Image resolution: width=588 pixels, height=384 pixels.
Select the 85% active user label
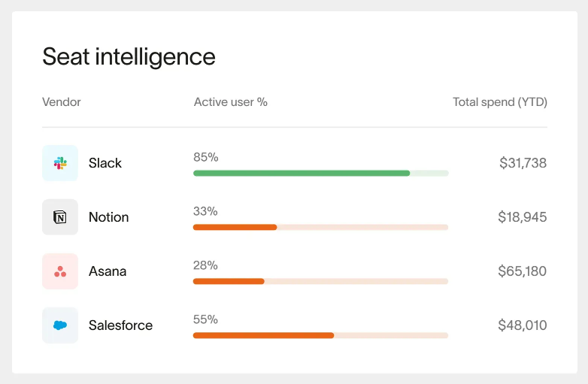(x=206, y=157)
